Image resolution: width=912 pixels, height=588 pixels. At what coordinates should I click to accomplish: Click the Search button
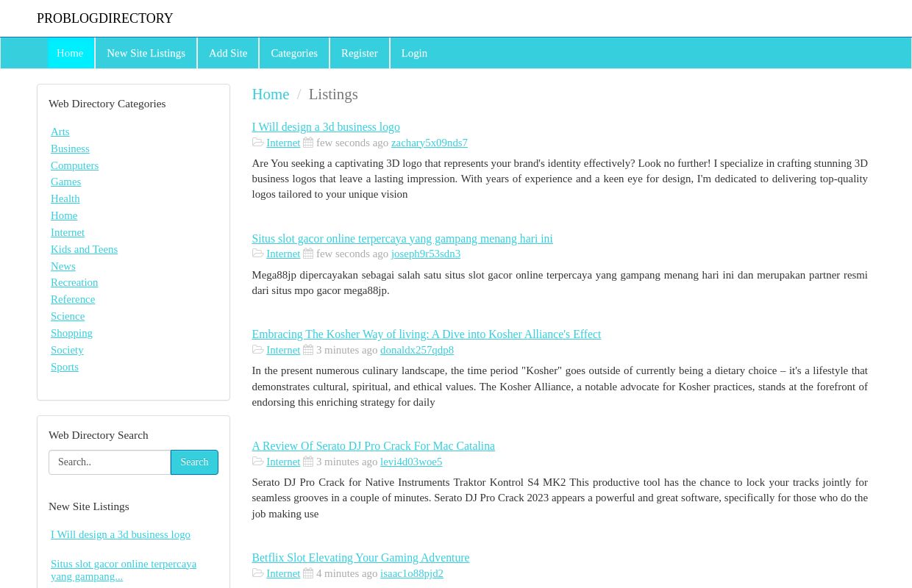tap(194, 462)
